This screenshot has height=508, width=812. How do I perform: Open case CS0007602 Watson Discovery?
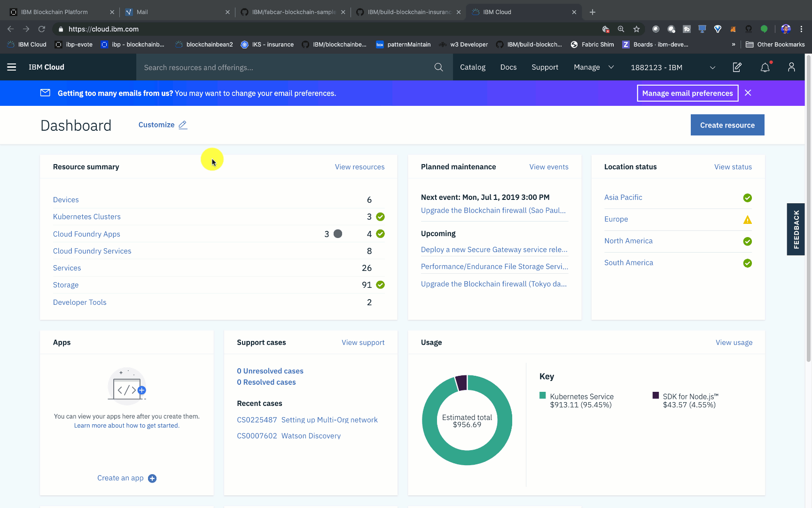tap(289, 436)
